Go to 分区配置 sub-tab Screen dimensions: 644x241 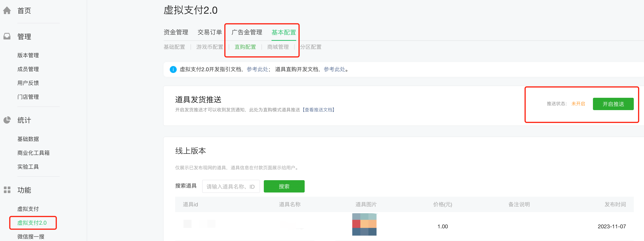pos(310,47)
